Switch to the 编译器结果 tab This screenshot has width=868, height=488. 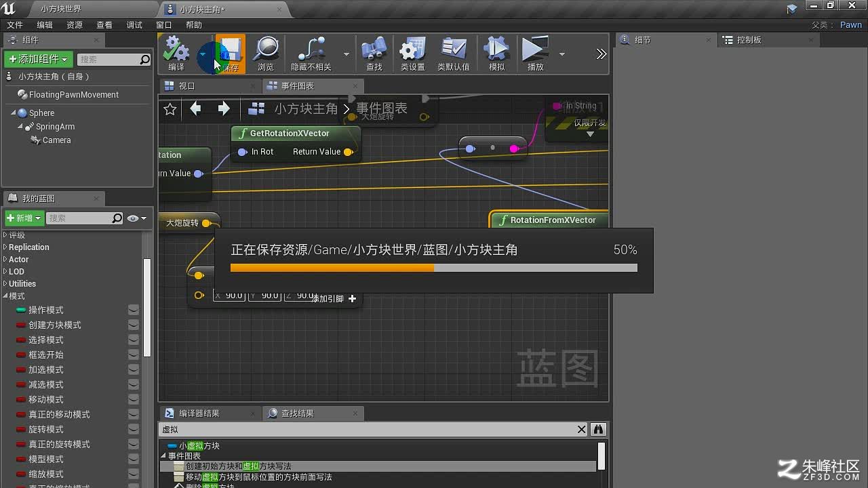(x=210, y=413)
